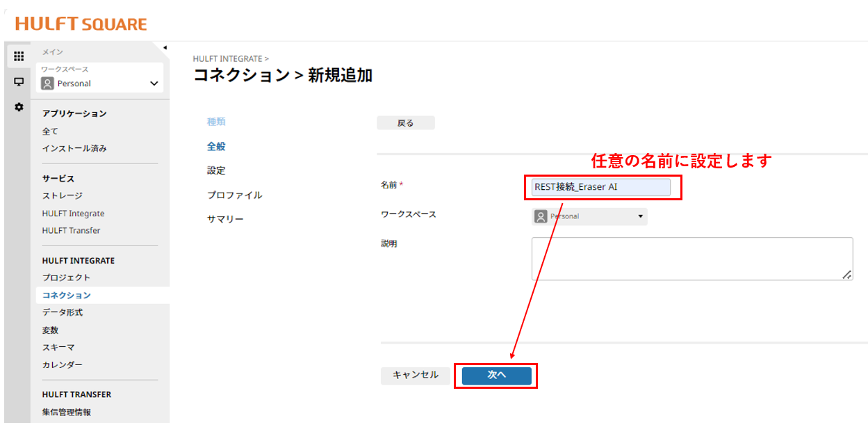Click the アプリケーション section heading
The height and width of the screenshot is (434, 868).
click(x=74, y=114)
